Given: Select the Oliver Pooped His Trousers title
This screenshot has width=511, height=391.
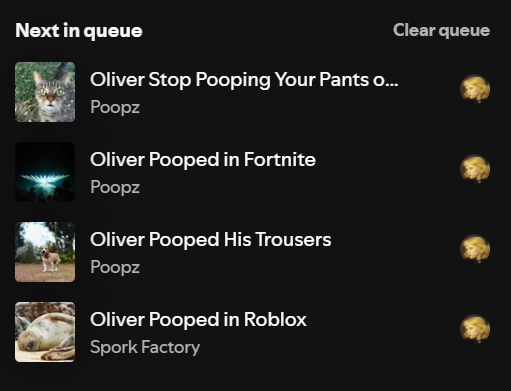Looking at the screenshot, I should tap(211, 239).
